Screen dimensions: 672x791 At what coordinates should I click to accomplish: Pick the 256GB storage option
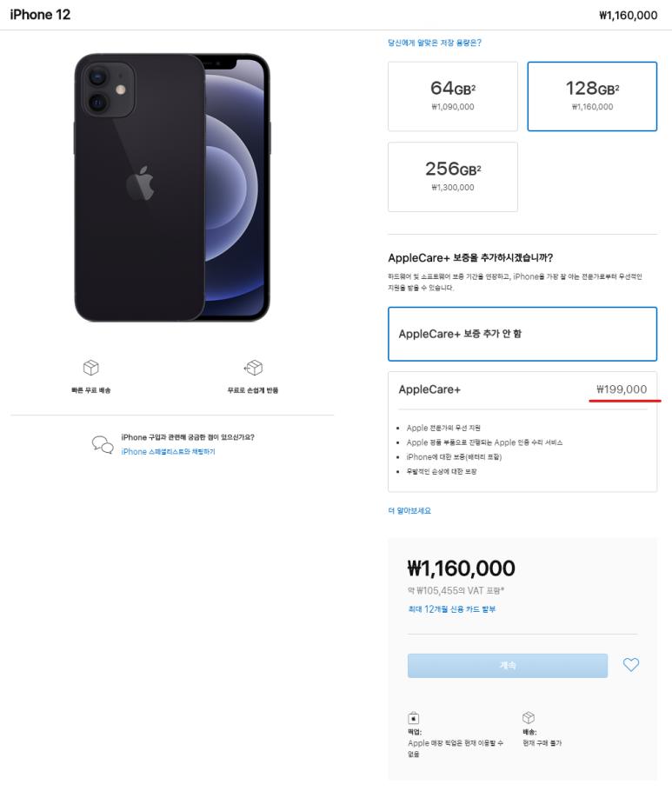453,176
